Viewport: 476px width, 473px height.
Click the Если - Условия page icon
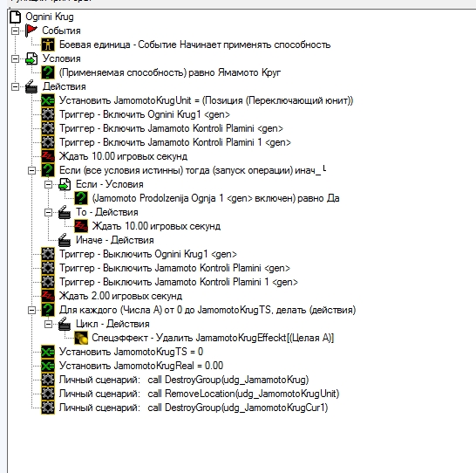(x=65, y=184)
